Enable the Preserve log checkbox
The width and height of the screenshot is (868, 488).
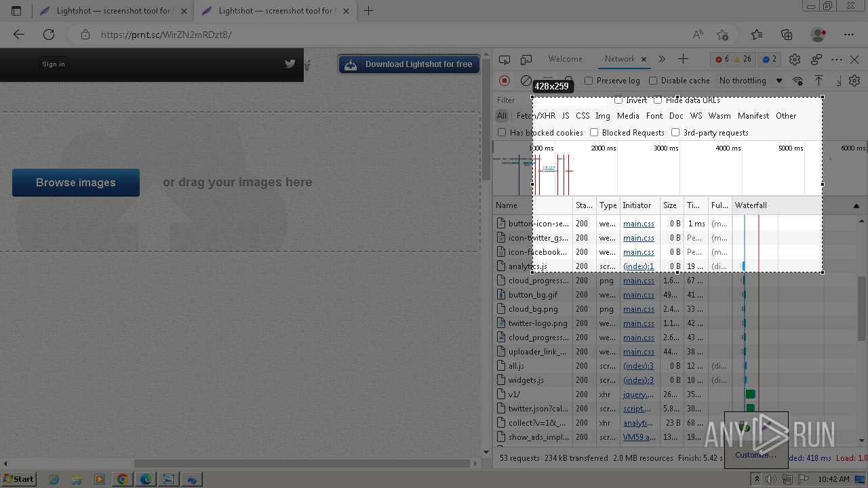pyautogui.click(x=589, y=81)
